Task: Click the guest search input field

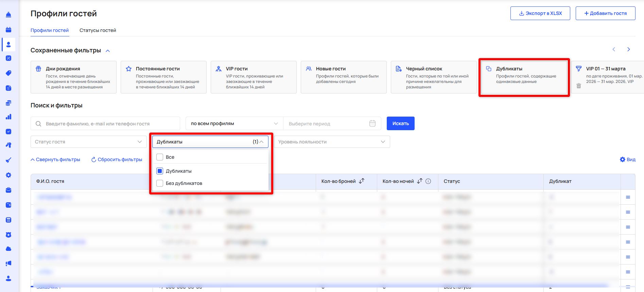Action: 109,124
